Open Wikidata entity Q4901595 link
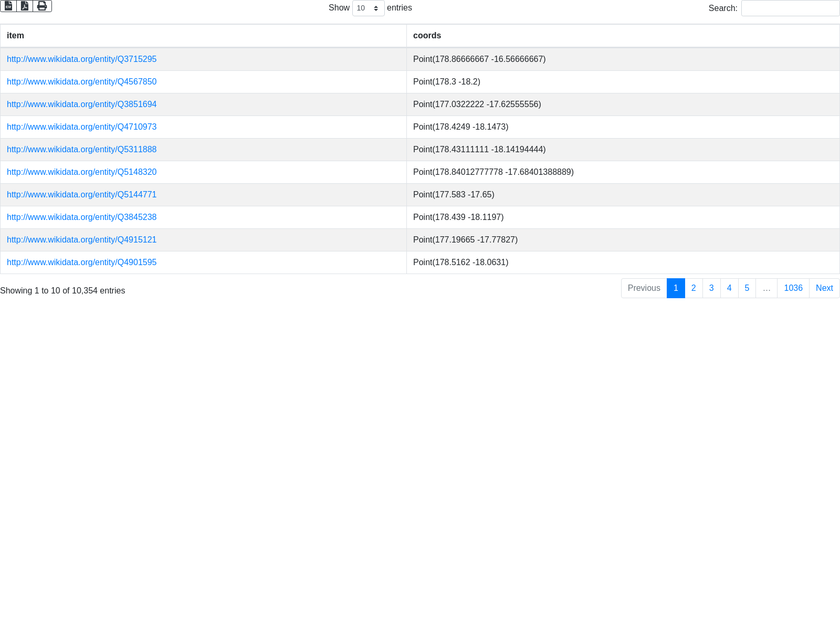This screenshot has width=840, height=630. (81, 262)
